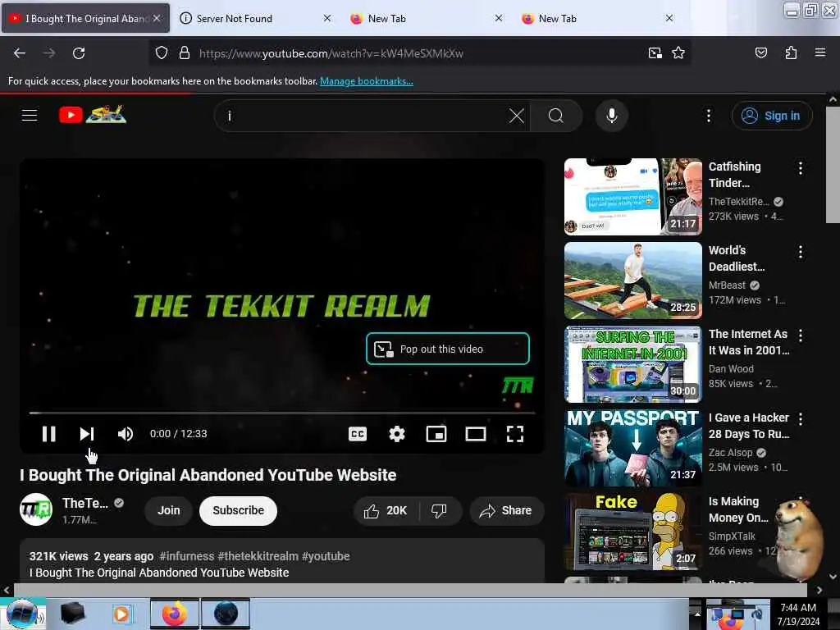This screenshot has height=630, width=840.
Task: Click the I Gave a Hacker video title
Action: click(x=749, y=426)
